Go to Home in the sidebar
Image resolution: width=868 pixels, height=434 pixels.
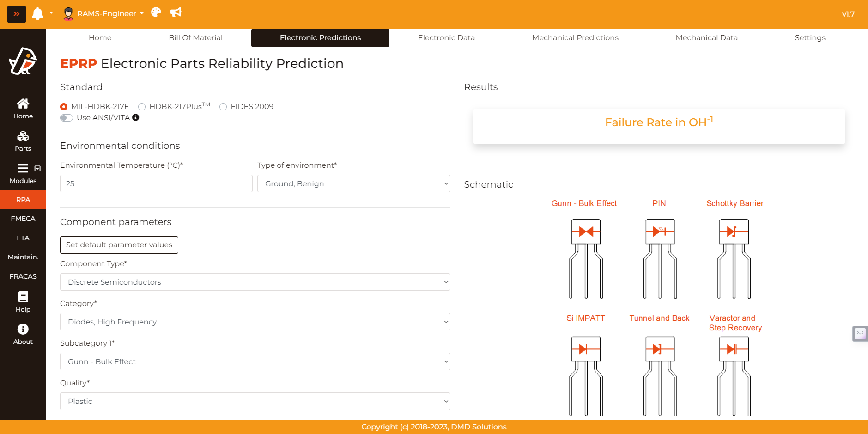point(23,109)
